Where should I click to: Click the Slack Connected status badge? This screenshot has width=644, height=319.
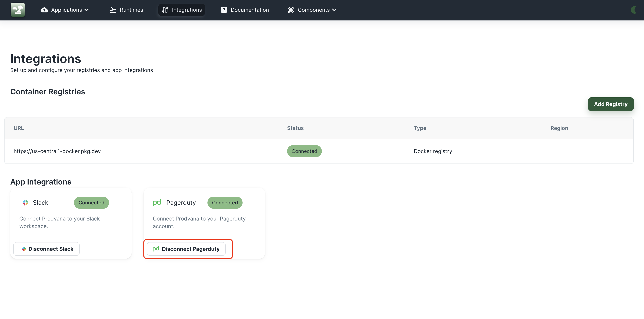click(91, 203)
